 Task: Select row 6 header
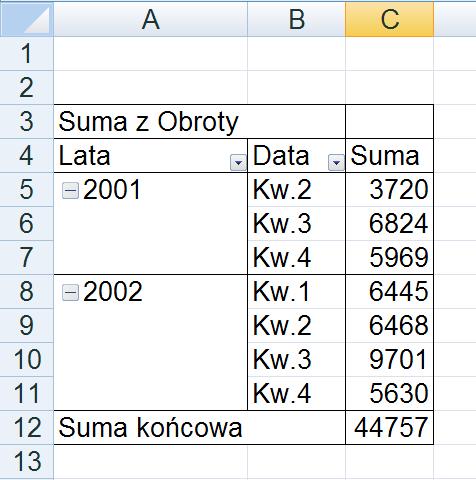pyautogui.click(x=27, y=223)
